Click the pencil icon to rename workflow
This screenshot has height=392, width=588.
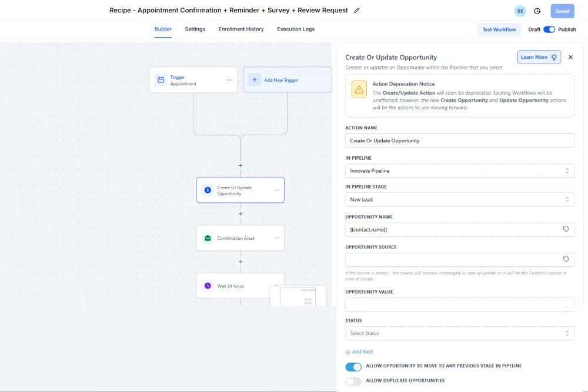click(357, 11)
